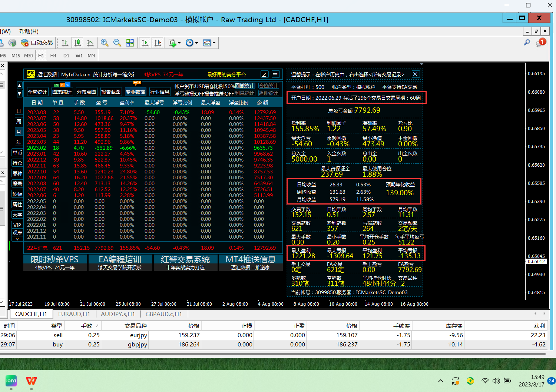Switch chart to candlestick mode
Viewport: 556px width, 392px height.
[78, 43]
